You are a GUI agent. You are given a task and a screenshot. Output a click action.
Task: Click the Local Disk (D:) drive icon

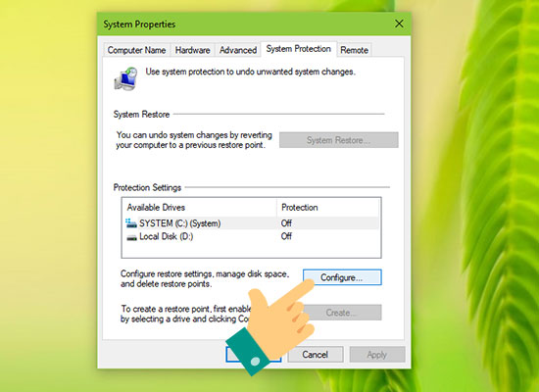coord(131,237)
